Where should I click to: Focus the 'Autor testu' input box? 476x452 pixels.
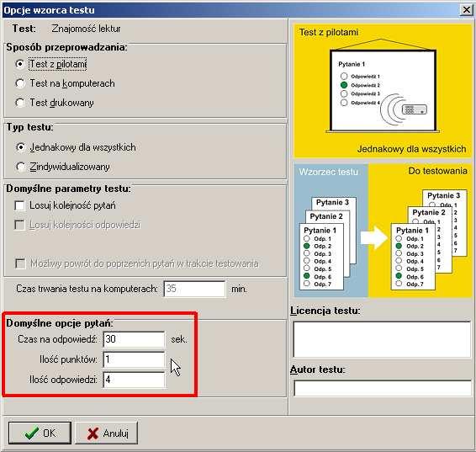coord(383,388)
